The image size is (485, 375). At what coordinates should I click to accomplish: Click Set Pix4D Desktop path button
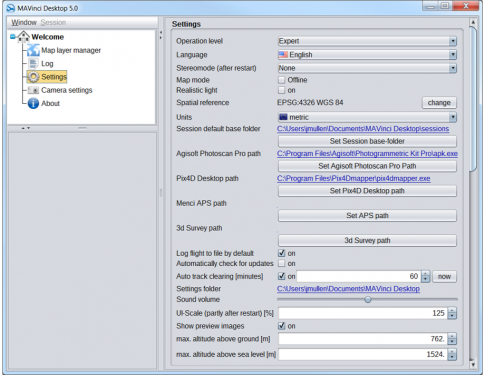coord(367,191)
